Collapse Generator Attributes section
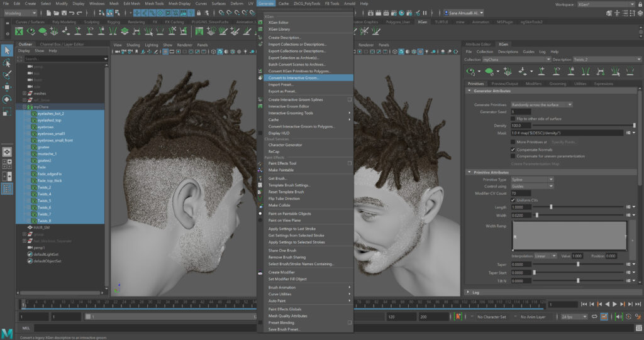644x340 pixels. 469,90
